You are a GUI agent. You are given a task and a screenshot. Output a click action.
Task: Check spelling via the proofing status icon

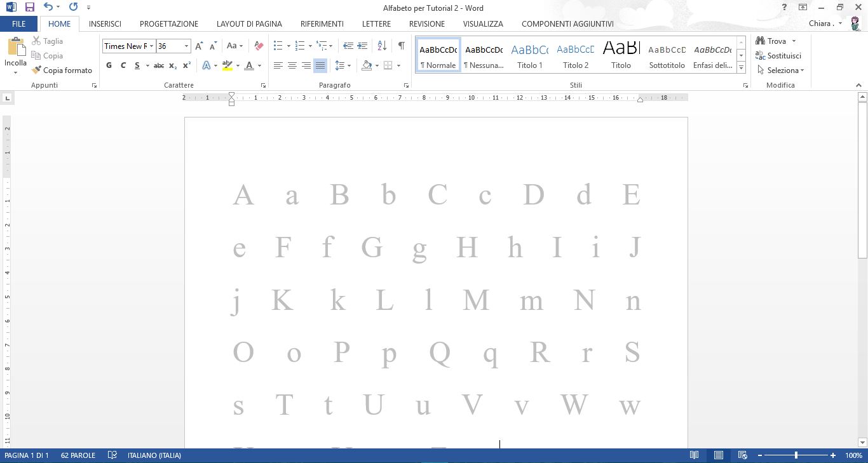coord(112,455)
